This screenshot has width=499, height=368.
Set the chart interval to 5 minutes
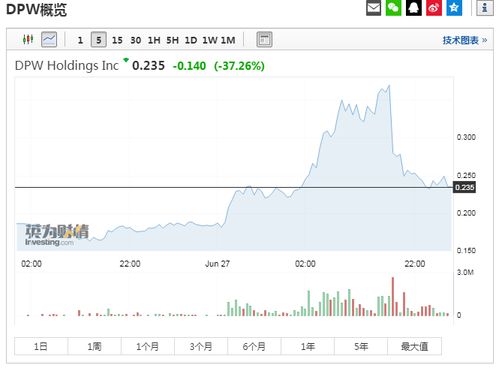[x=99, y=40]
